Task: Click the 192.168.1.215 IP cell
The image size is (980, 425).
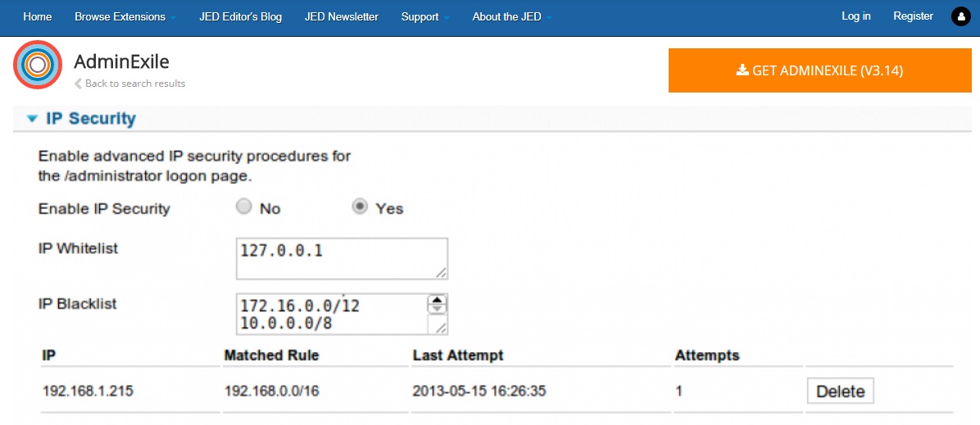Action: 88,391
